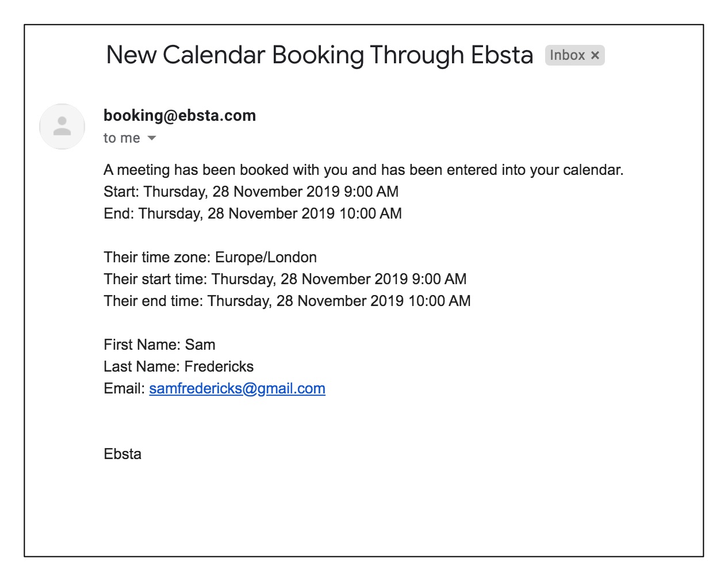Click the sender profile avatar icon
This screenshot has height=581, width=728.
pyautogui.click(x=62, y=127)
